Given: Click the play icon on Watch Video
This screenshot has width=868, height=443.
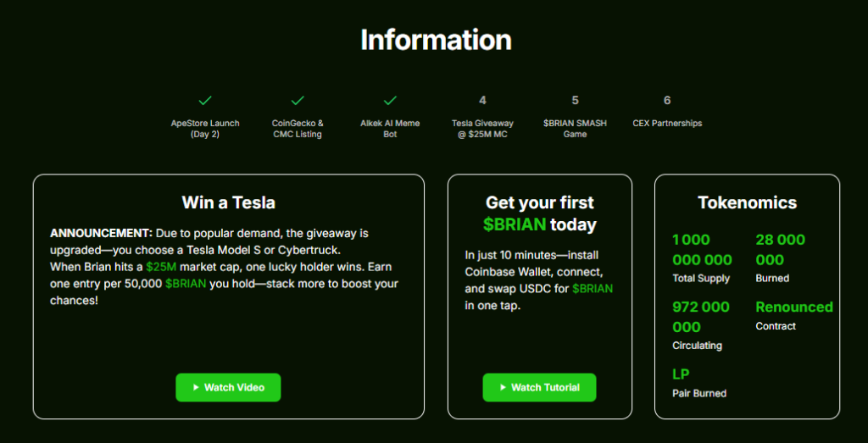Looking at the screenshot, I should [196, 388].
